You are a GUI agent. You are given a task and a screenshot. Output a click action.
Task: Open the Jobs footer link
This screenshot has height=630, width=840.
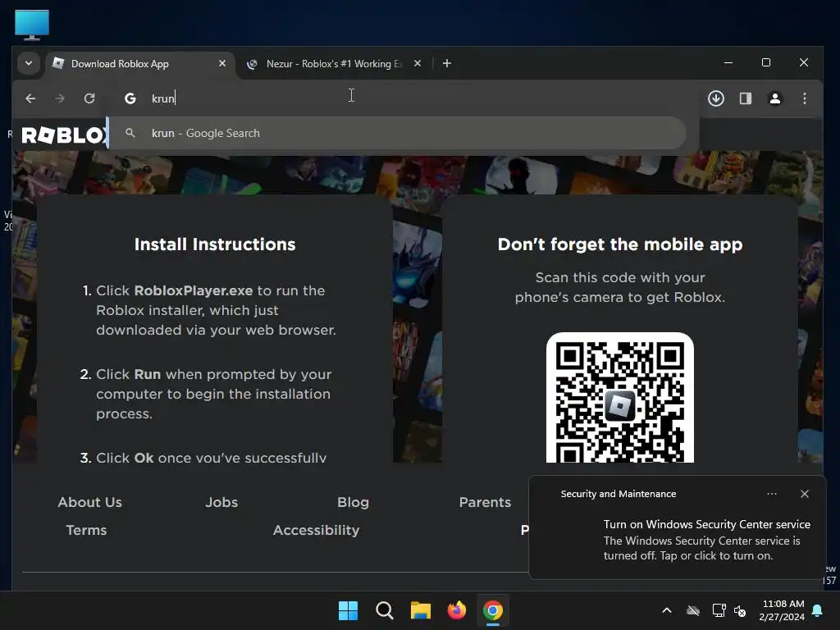pos(221,503)
